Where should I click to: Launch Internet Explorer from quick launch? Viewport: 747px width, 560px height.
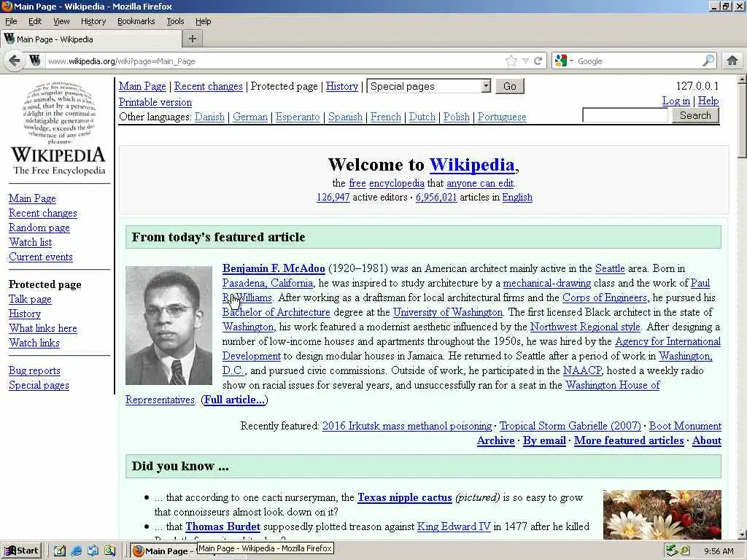pos(76,551)
